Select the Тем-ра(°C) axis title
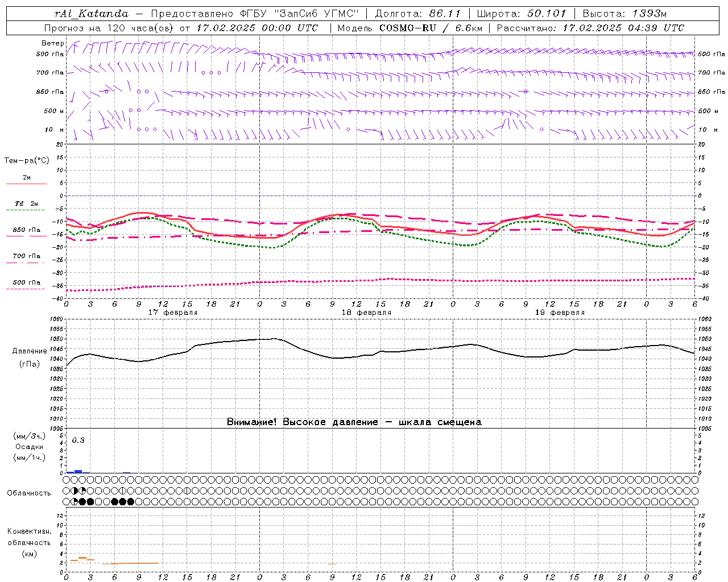 (x=27, y=161)
